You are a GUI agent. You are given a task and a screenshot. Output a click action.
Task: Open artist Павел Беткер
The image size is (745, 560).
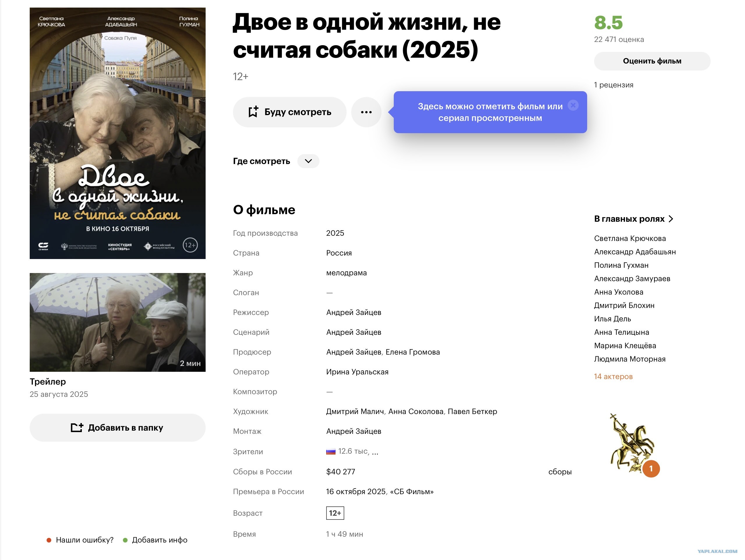tap(472, 411)
